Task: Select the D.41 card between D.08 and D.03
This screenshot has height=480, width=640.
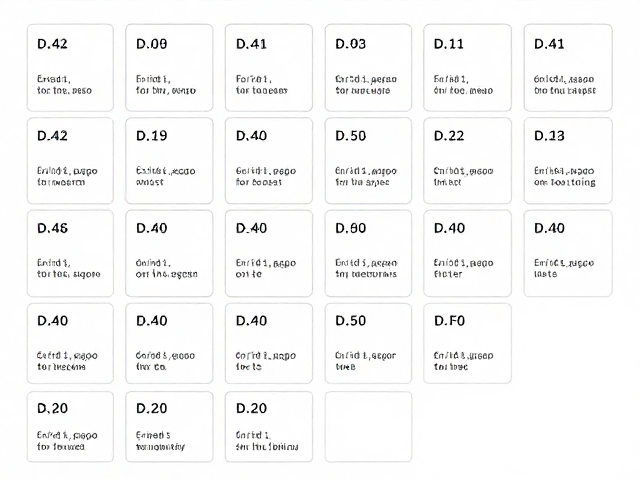Action: [269, 68]
